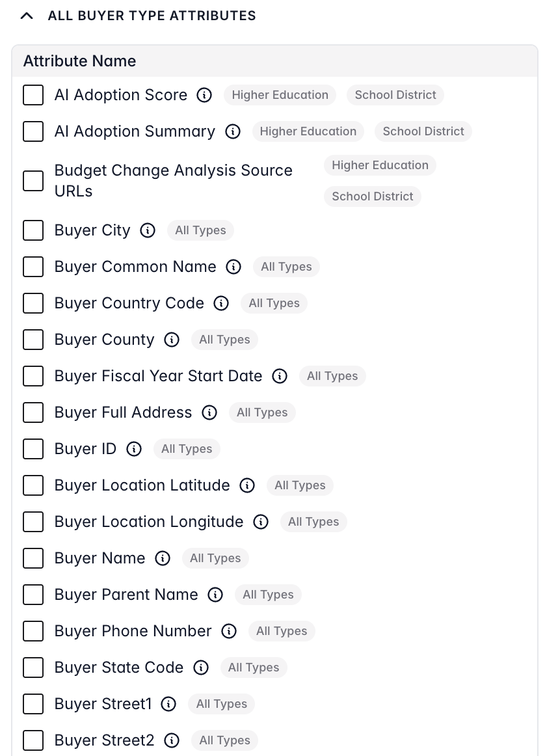Check the Buyer Country Code checkbox
The height and width of the screenshot is (756, 545).
coord(33,303)
